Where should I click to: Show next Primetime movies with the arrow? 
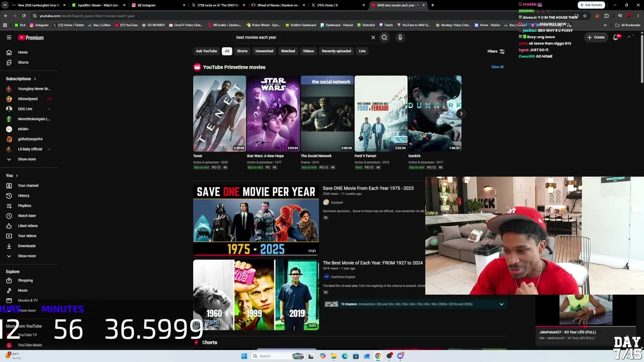point(461,114)
